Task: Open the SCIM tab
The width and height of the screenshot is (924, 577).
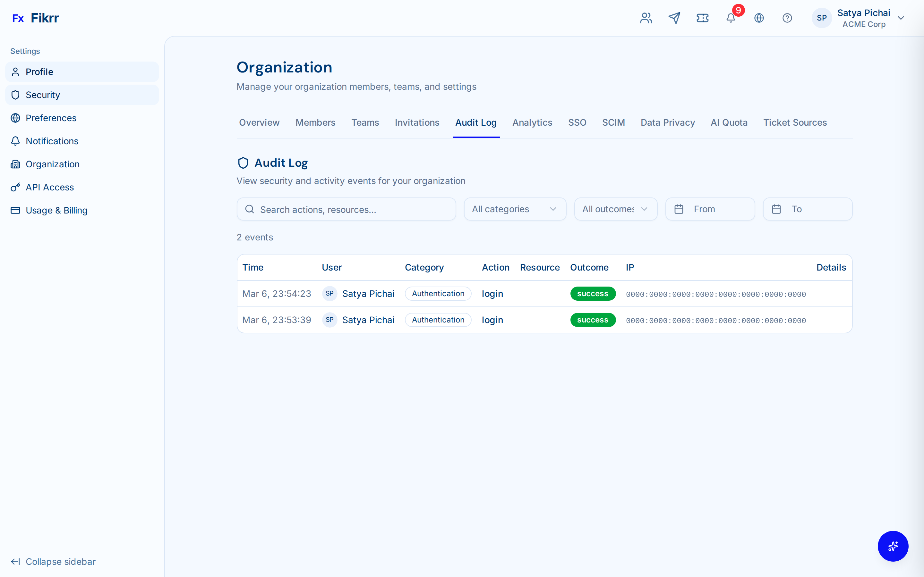Action: tap(613, 122)
